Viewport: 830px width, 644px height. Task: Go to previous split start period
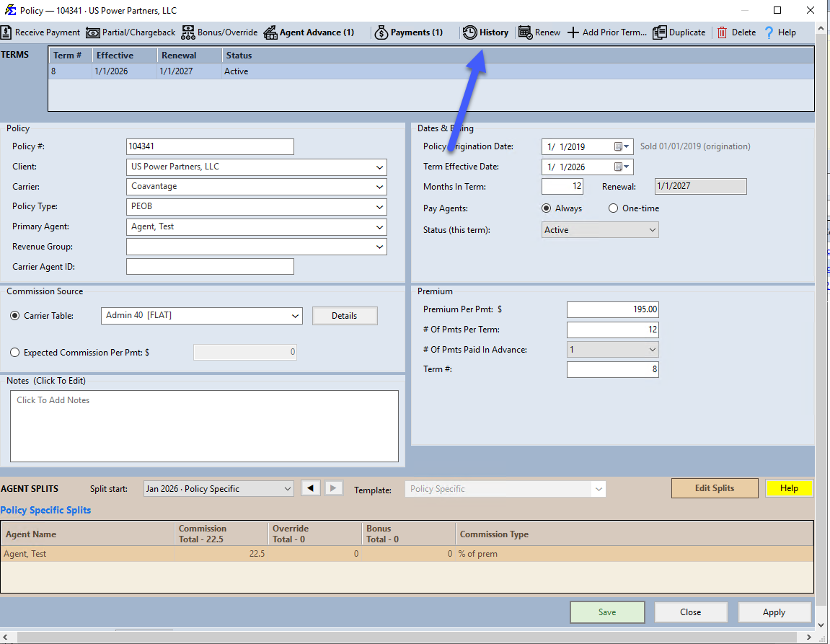coord(311,488)
